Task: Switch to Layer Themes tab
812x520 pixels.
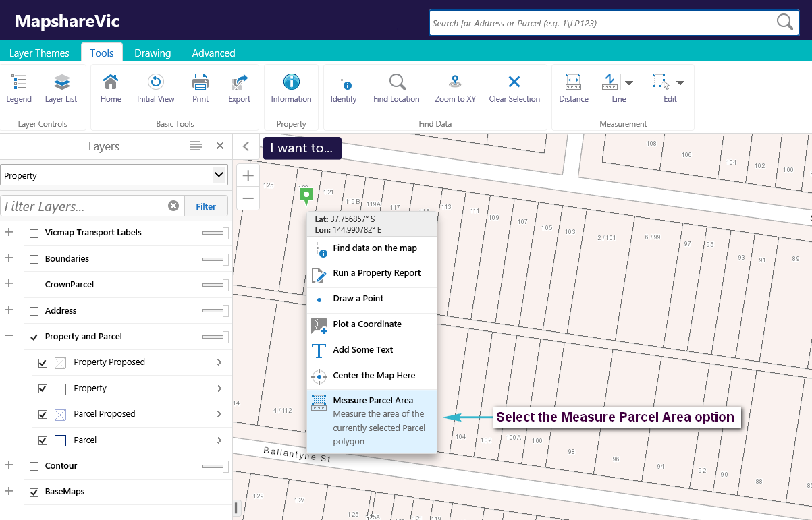Action: pos(39,53)
